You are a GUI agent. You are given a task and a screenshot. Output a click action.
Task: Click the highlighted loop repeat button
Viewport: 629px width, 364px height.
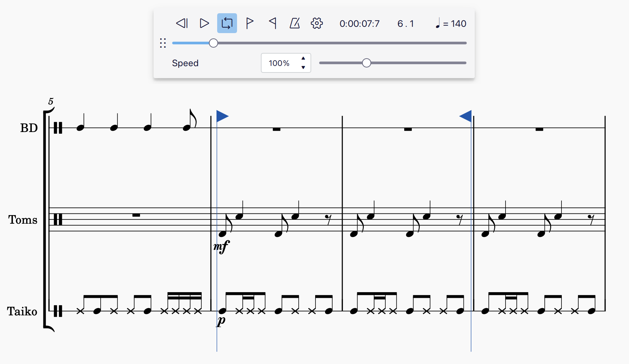[x=227, y=23]
